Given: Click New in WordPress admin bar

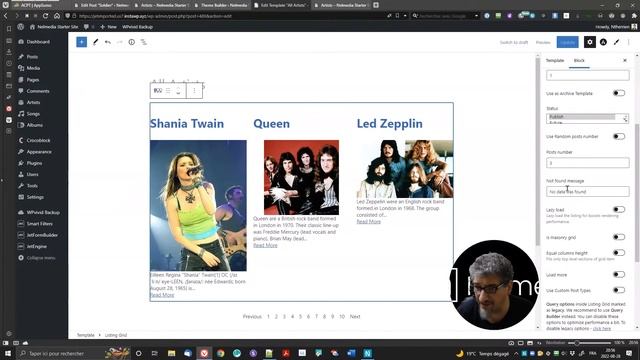Looking at the screenshot, I should (109, 27).
